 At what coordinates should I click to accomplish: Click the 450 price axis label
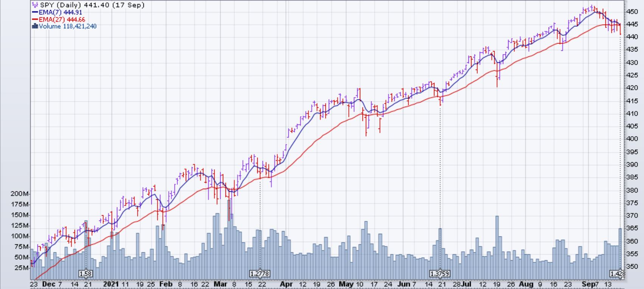coord(633,12)
